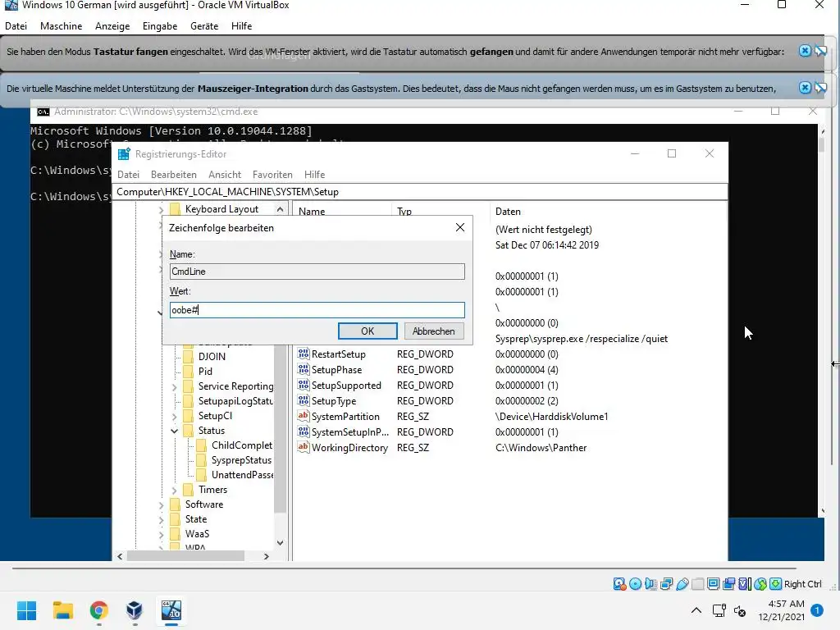Open File Explorer from the taskbar
840x630 pixels.
62,610
